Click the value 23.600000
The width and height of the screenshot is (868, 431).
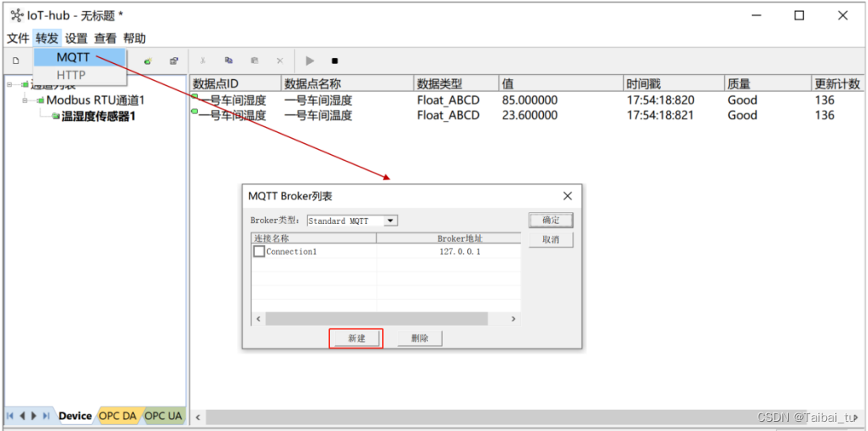point(530,115)
